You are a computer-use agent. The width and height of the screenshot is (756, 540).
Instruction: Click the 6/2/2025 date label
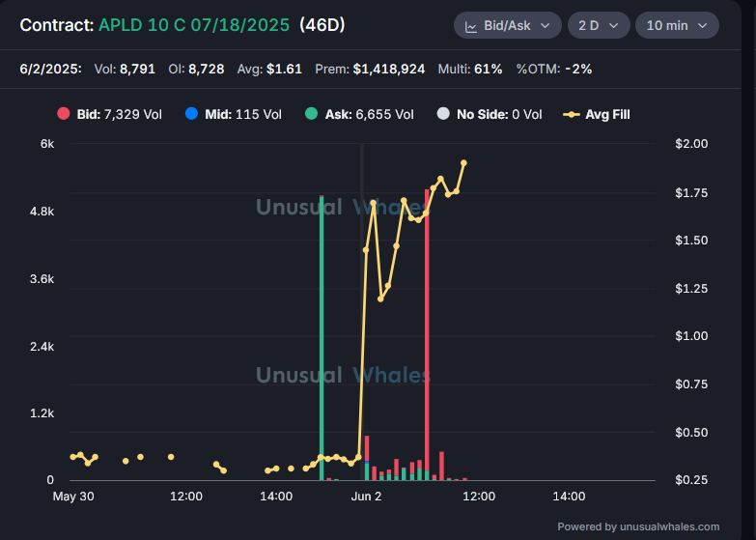point(50,69)
